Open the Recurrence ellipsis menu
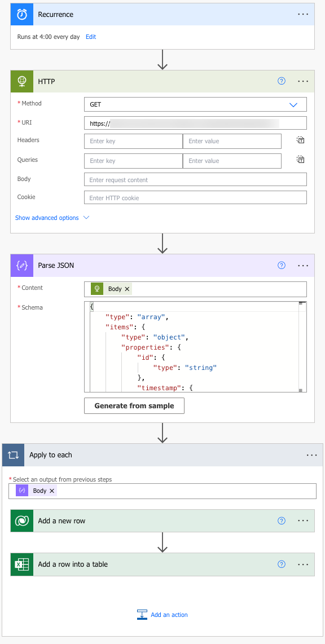The height and width of the screenshot is (644, 325). (303, 14)
